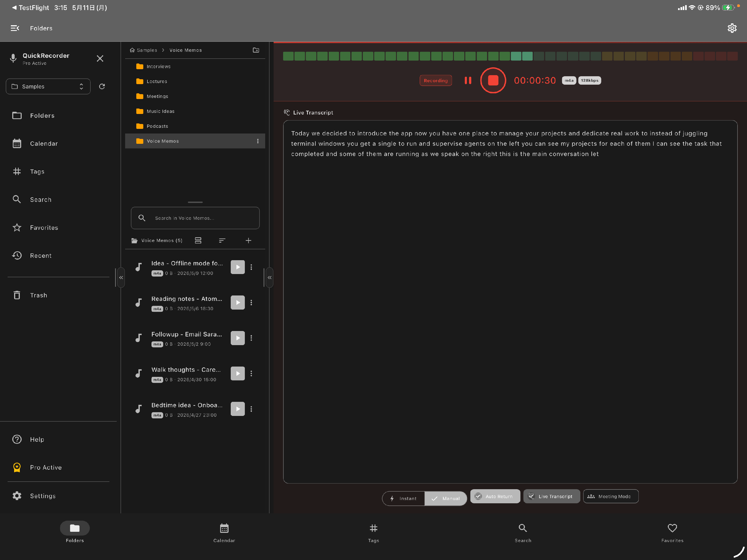Open Search in the sidebar
Screen dimensions: 747x560
point(58,199)
